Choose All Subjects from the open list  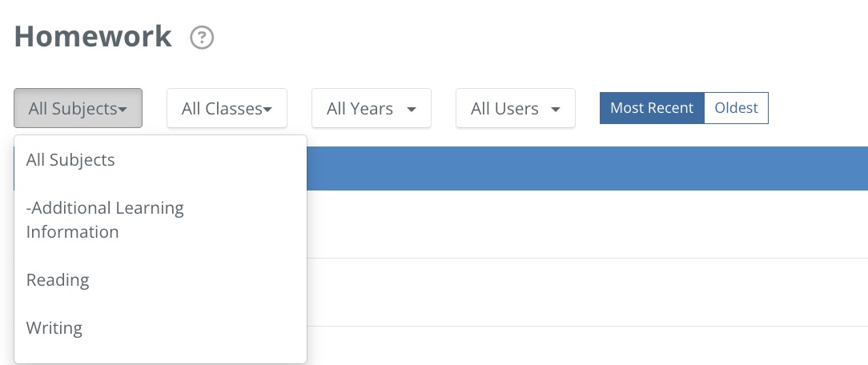[x=70, y=160]
